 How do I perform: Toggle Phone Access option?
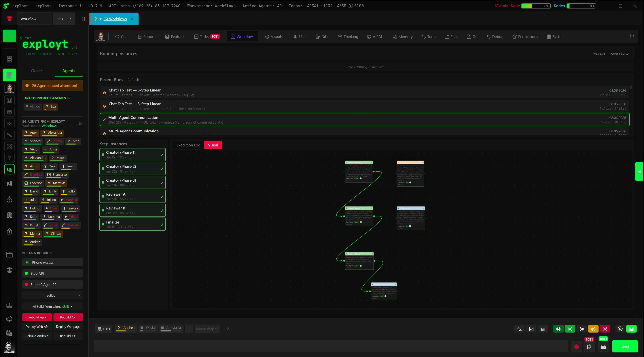(x=52, y=263)
